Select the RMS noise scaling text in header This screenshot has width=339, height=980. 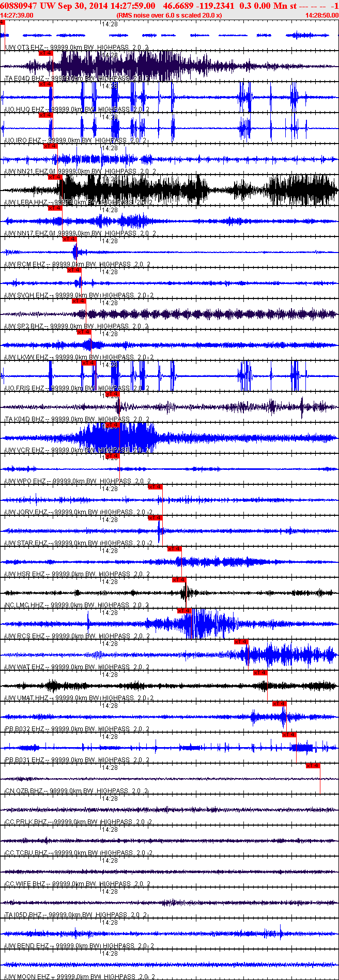[x=169, y=15]
